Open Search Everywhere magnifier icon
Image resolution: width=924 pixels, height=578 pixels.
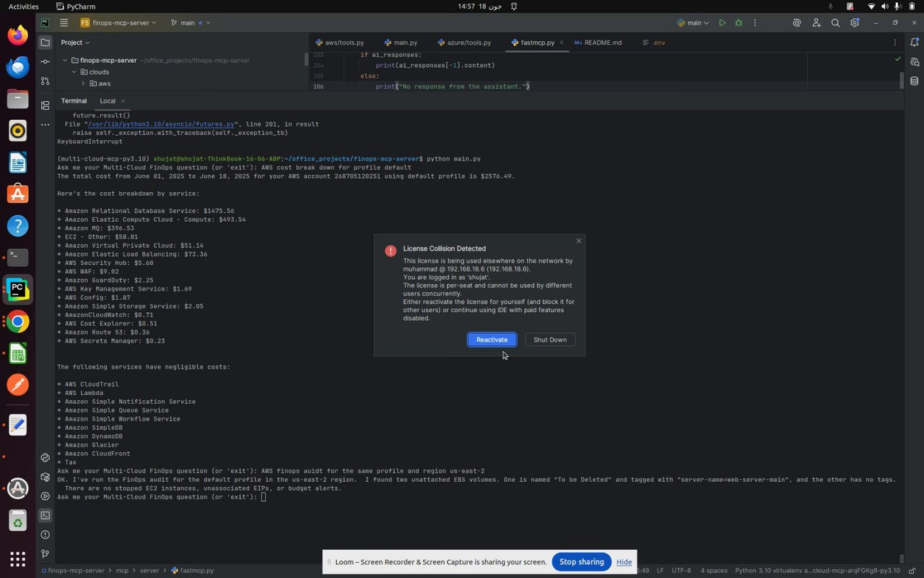(x=835, y=23)
